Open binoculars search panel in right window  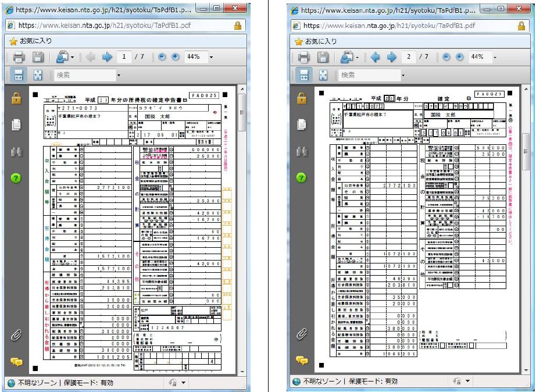click(302, 151)
